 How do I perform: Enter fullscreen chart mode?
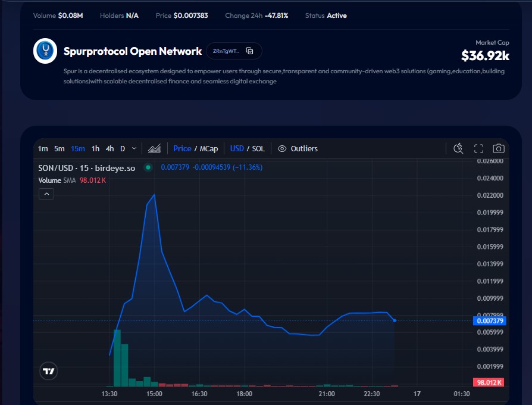(x=478, y=148)
